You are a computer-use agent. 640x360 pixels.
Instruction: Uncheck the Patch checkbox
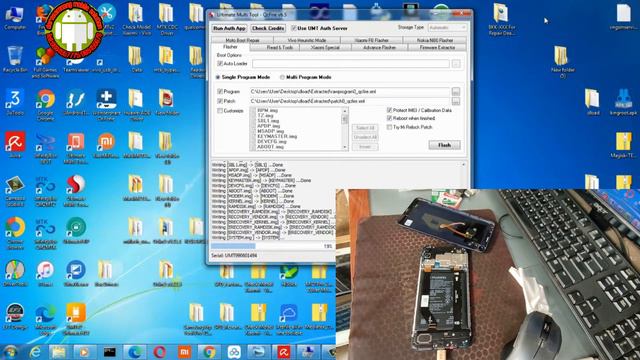point(220,101)
